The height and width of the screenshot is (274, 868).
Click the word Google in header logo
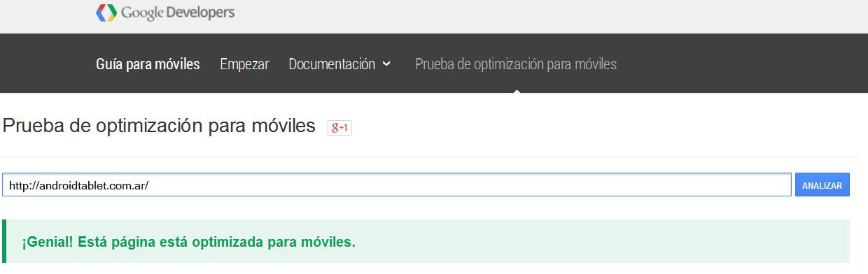click(x=143, y=13)
